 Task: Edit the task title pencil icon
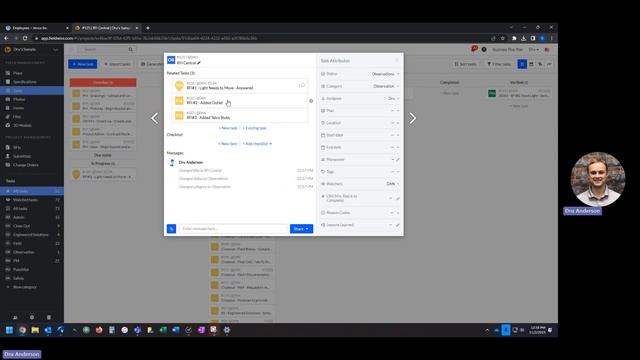pyautogui.click(x=199, y=63)
